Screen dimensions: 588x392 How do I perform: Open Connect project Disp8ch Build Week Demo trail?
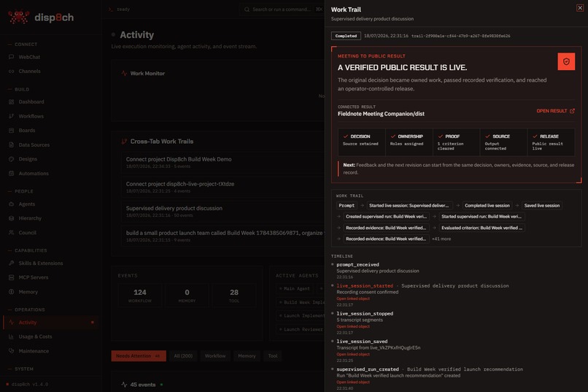223,163
